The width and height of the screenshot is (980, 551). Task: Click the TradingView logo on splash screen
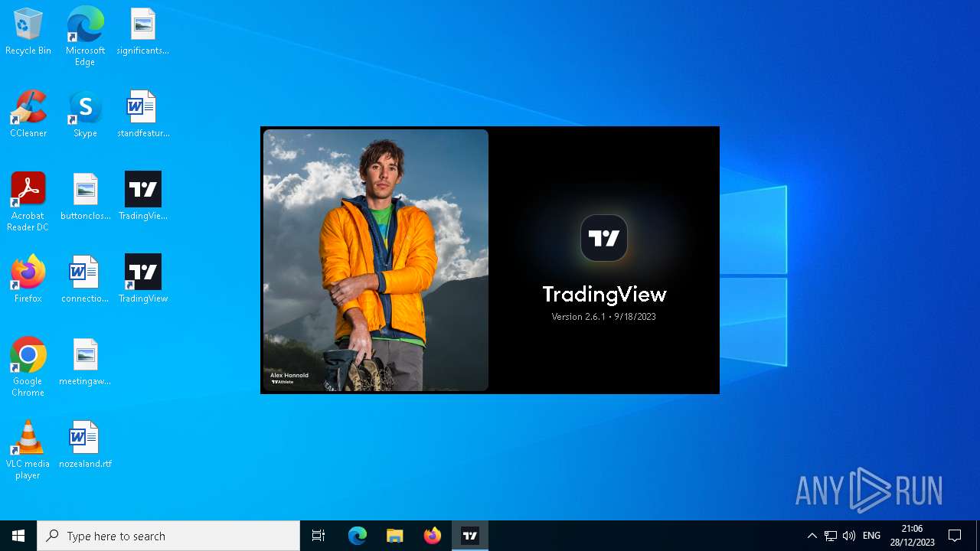[604, 238]
